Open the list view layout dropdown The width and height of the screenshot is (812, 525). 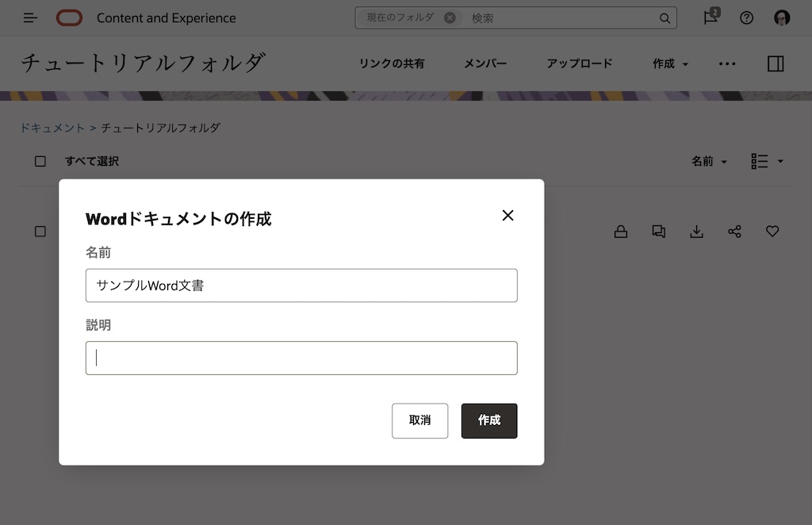766,161
